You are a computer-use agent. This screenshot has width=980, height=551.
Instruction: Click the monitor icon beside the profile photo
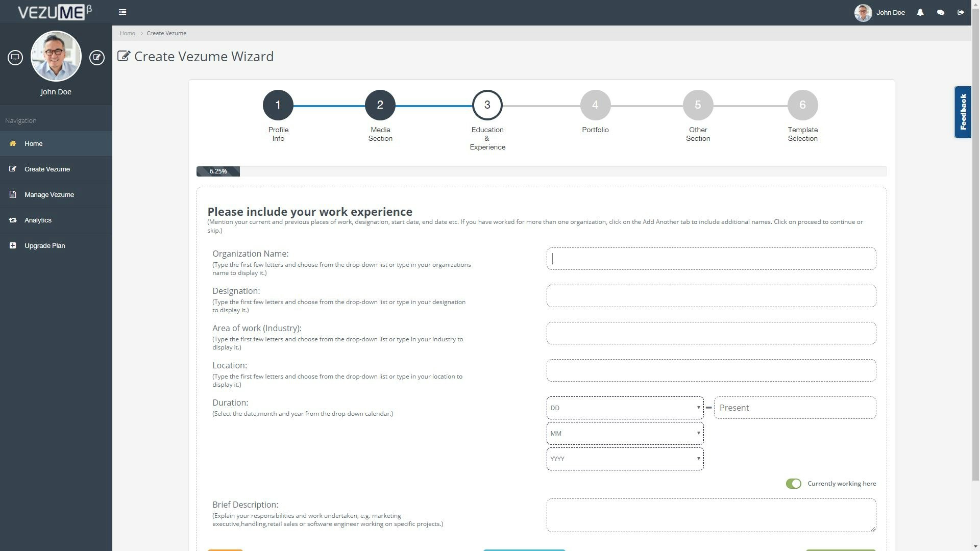(15, 57)
